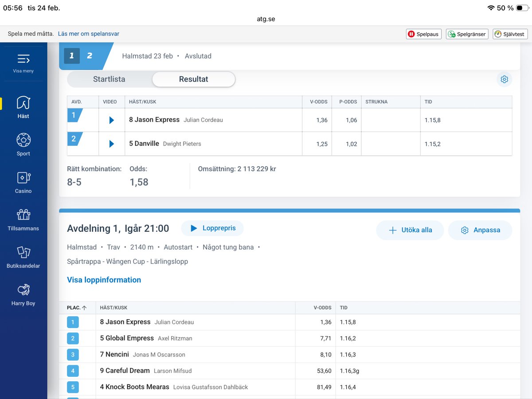This screenshot has width=532, height=399.
Task: Click the HÄST/KUSK header in placings table
Action: pyautogui.click(x=113, y=308)
